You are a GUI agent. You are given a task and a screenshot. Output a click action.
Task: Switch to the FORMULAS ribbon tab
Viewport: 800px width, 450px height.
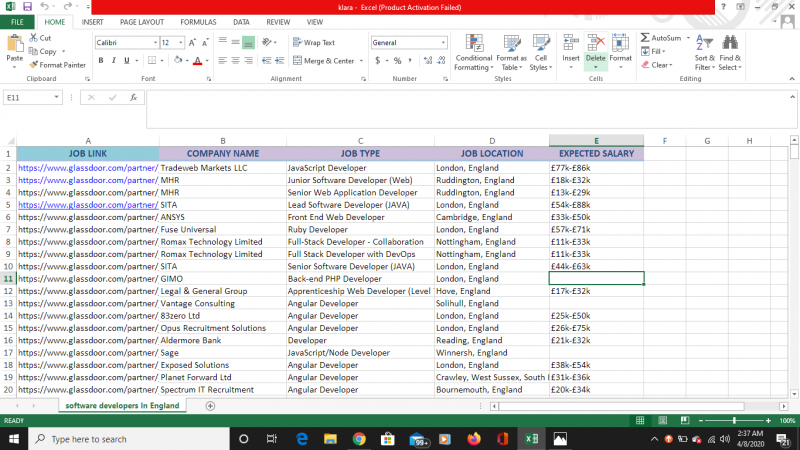click(198, 22)
